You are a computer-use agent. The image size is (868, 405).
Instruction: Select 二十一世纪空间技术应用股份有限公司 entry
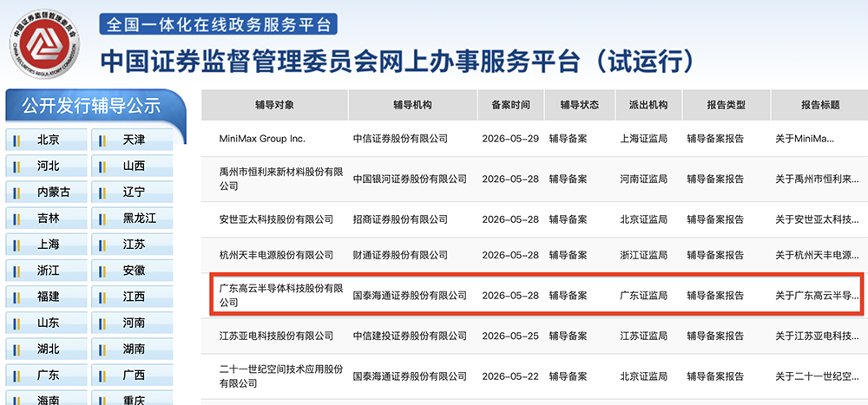281,376
